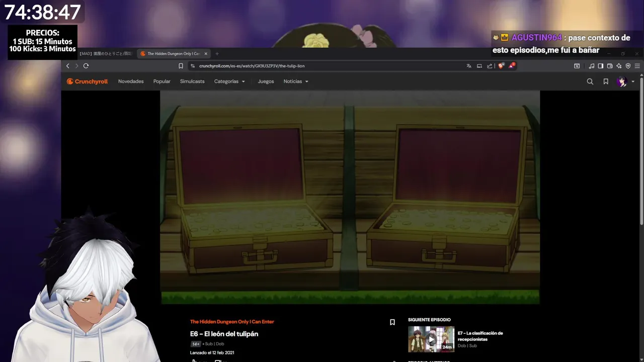
Task: Reload the Crunchyroll page
Action: 86,66
